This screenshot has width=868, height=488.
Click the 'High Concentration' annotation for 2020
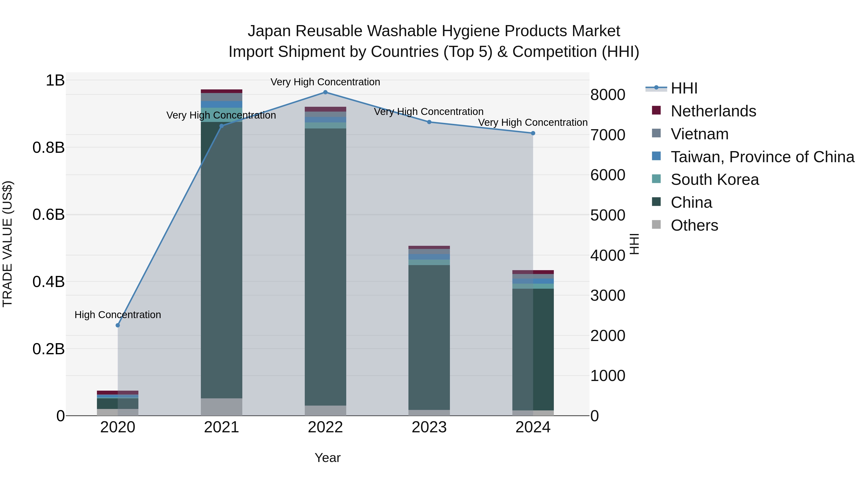click(118, 314)
